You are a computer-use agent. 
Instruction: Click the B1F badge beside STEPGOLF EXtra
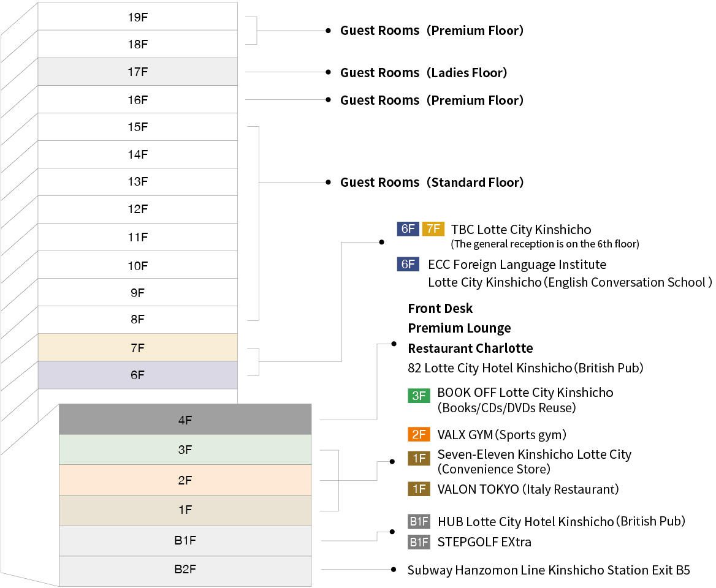pos(419,542)
